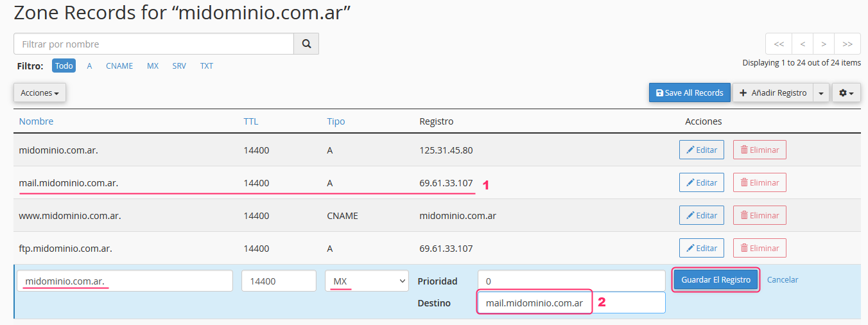The image size is (868, 325).
Task: Open the MX record type selector
Action: (367, 281)
